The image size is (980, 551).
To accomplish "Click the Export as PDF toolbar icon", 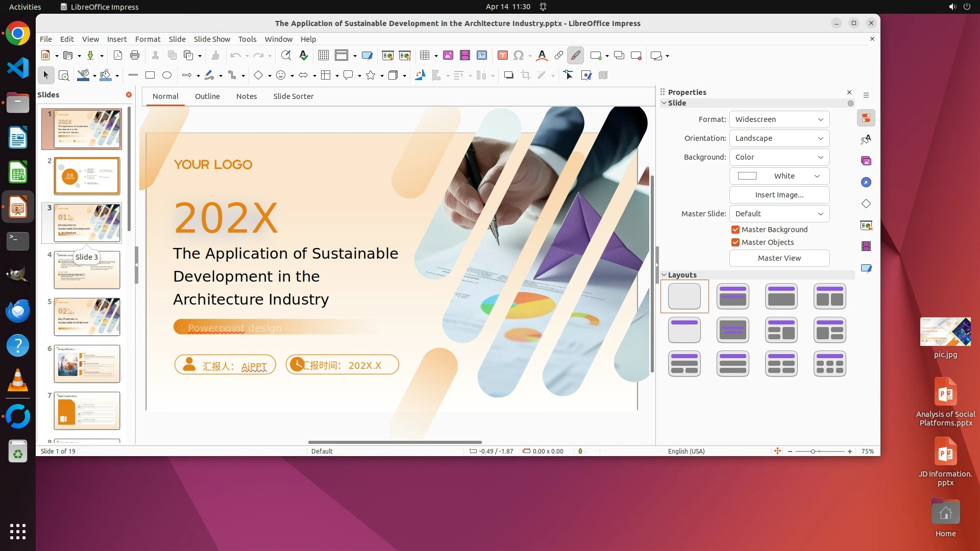I will pyautogui.click(x=118, y=56).
